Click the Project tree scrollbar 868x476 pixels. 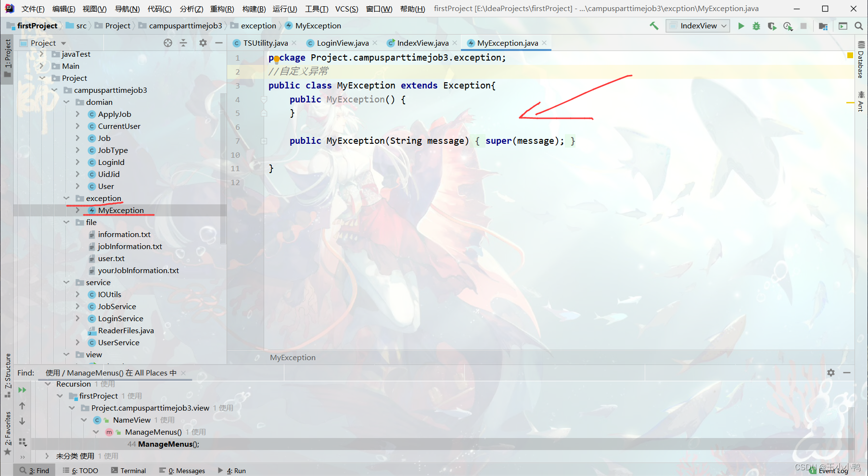pyautogui.click(x=223, y=168)
